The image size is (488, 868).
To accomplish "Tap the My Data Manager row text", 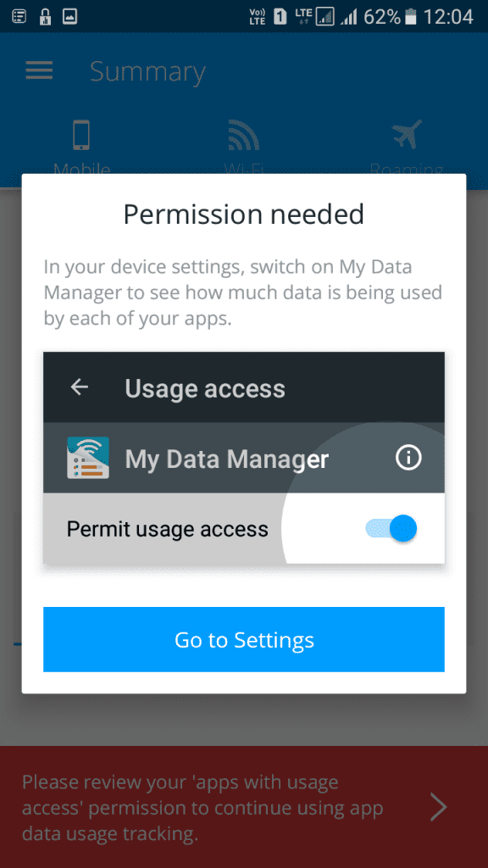I will [x=227, y=459].
